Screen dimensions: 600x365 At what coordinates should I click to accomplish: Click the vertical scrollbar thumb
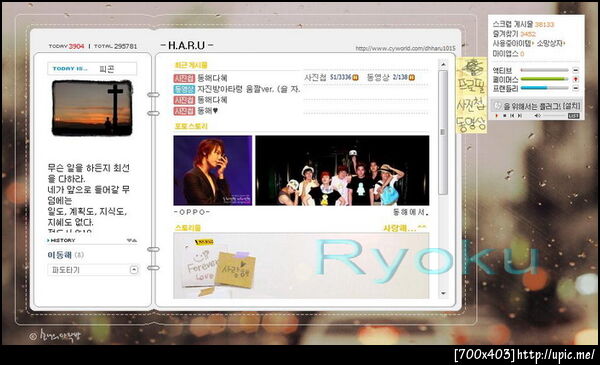443,132
